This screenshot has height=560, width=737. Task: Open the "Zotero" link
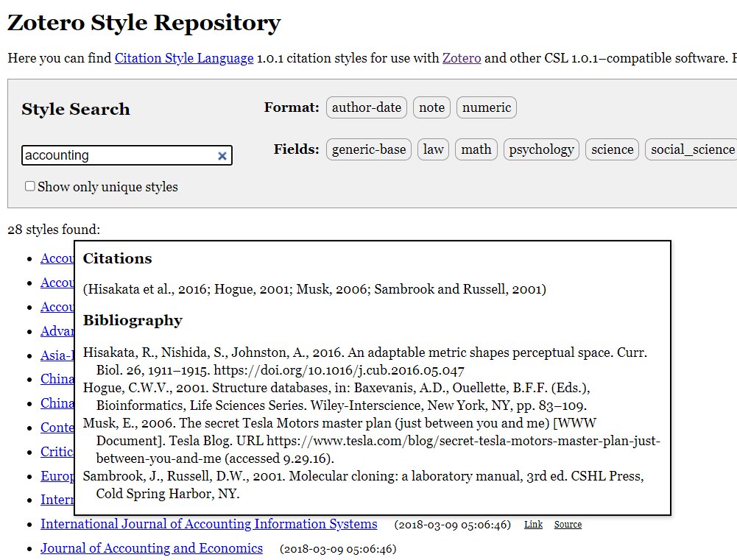[462, 58]
